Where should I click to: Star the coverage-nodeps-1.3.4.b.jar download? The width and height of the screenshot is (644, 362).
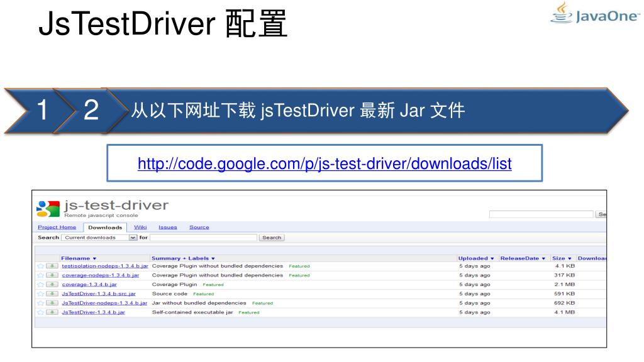[x=41, y=275]
